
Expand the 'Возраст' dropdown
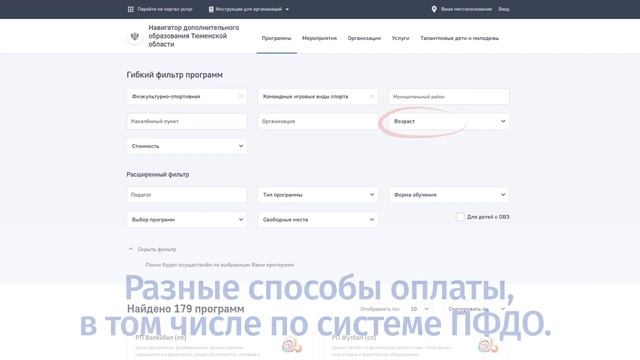(x=449, y=121)
